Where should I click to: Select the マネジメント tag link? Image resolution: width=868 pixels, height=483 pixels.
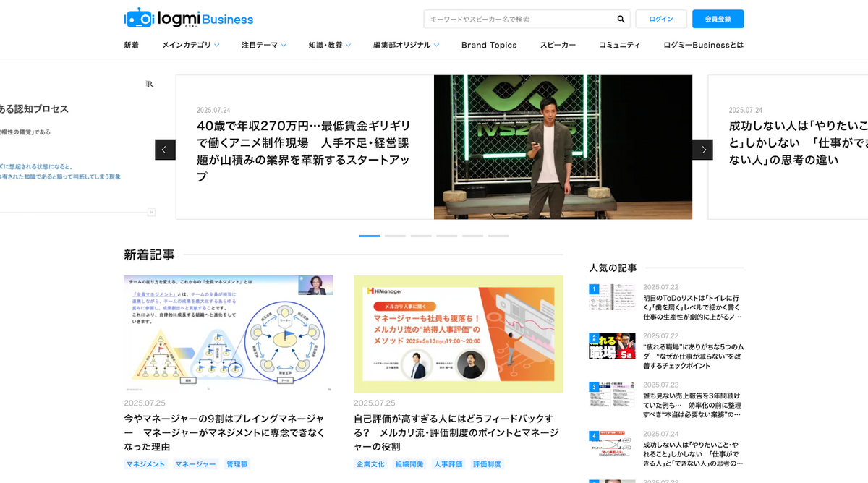click(145, 464)
